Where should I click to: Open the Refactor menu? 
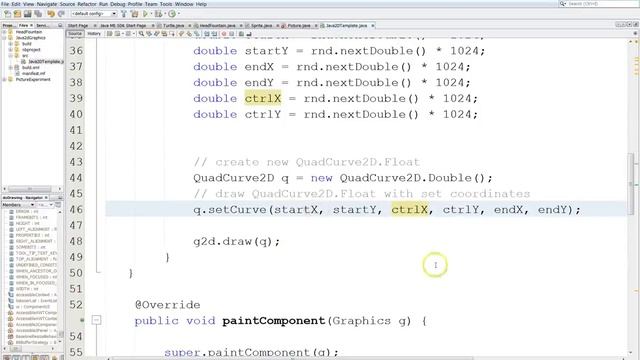[87, 4]
